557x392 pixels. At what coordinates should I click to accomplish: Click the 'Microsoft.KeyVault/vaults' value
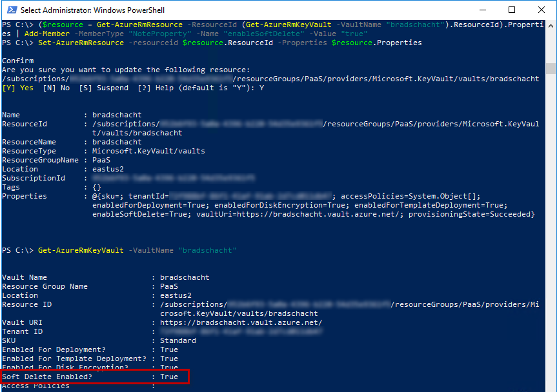pos(148,151)
